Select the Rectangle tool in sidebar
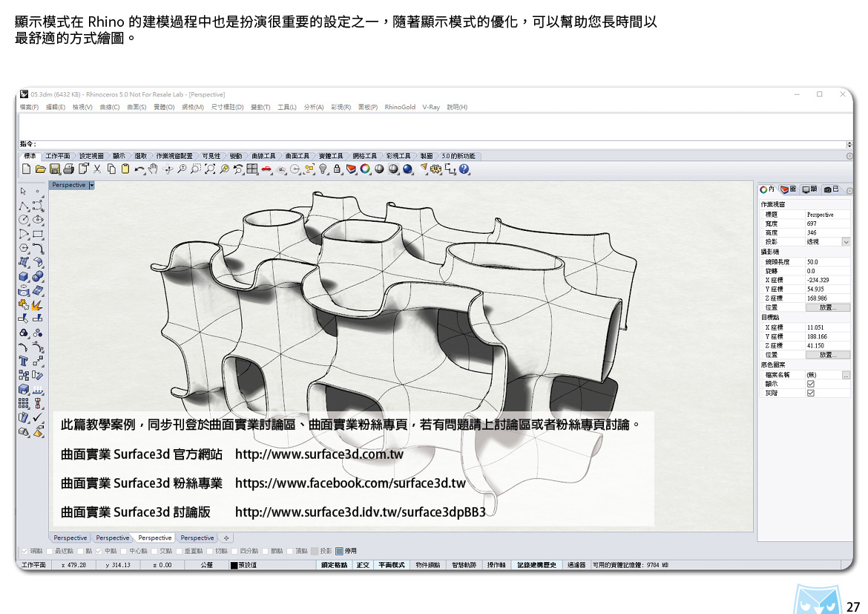Viewport: 868px width, 614px height. pos(38,234)
